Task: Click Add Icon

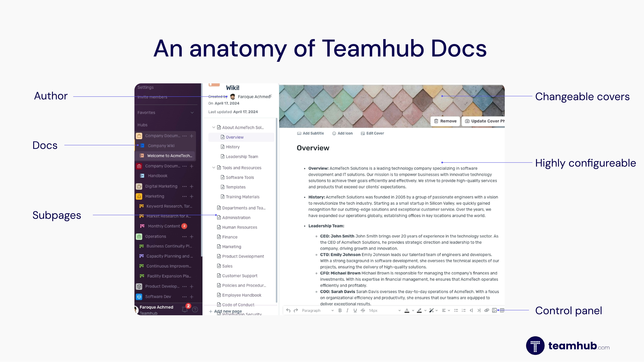Action: (342, 133)
